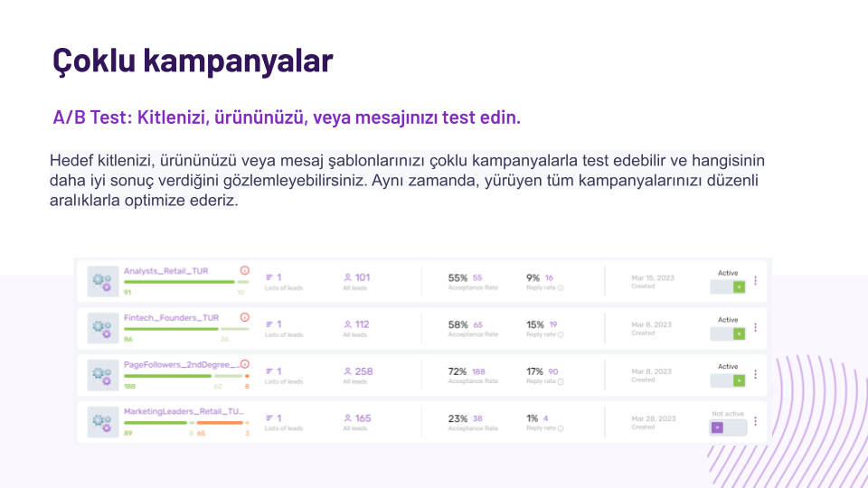Click the gear icon for Fintech_Founders_TUR campaign
The width and height of the screenshot is (868, 488).
click(x=102, y=328)
